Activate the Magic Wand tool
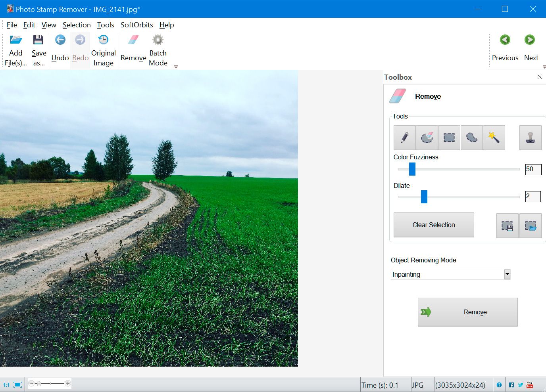The height and width of the screenshot is (392, 546). pos(494,138)
